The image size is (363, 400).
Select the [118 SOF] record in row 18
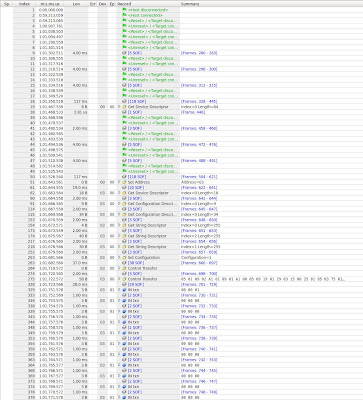coord(137,101)
